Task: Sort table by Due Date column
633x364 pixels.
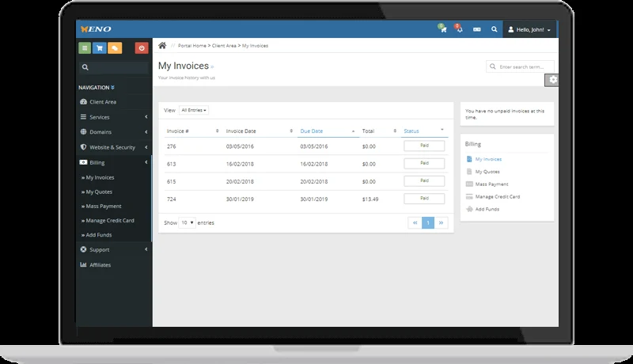Action: tap(328, 131)
